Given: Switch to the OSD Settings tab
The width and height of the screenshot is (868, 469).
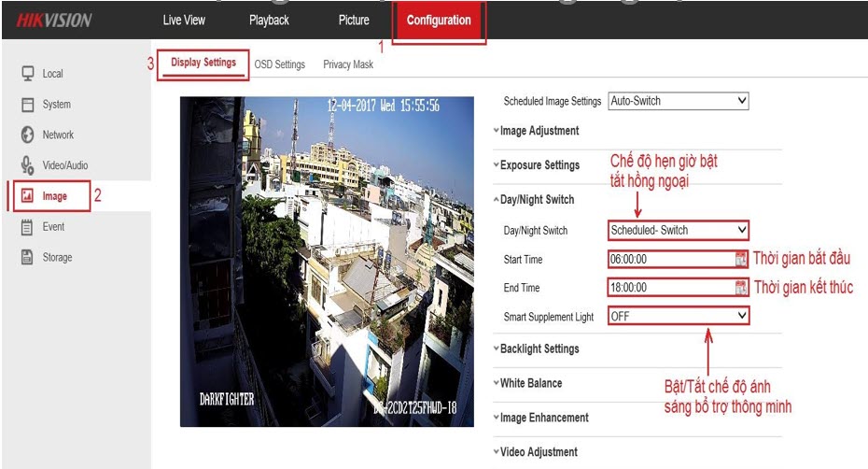Looking at the screenshot, I should click(x=279, y=64).
